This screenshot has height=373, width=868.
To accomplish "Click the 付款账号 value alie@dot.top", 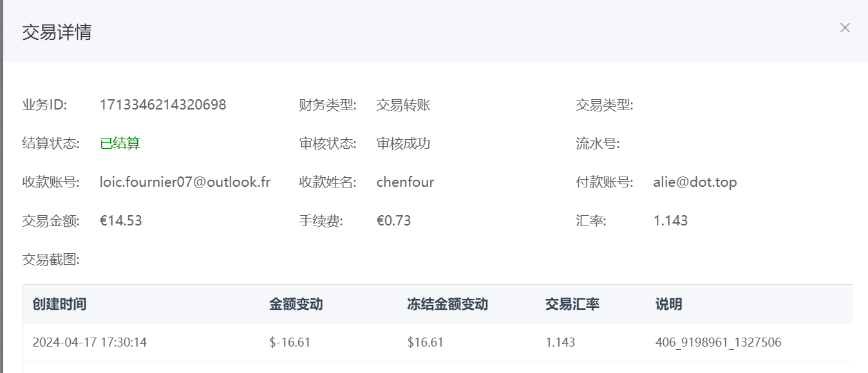I will coord(695,182).
